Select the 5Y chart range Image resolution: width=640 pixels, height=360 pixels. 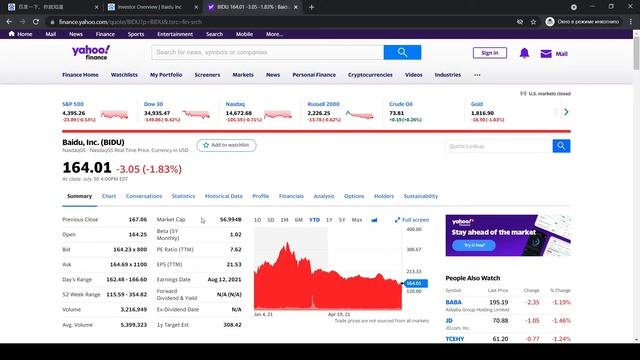click(x=342, y=220)
